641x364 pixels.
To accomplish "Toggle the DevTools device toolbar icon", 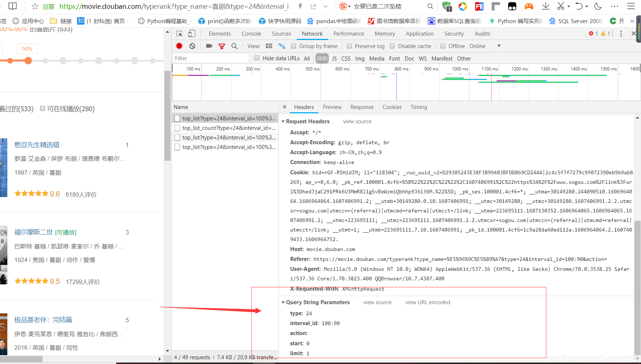I will pos(192,34).
